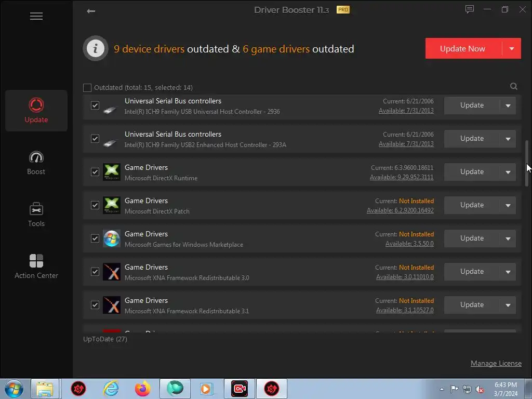532x399 pixels.
Task: Uncheck Games for Windows Marketplace
Action: pyautogui.click(x=95, y=238)
